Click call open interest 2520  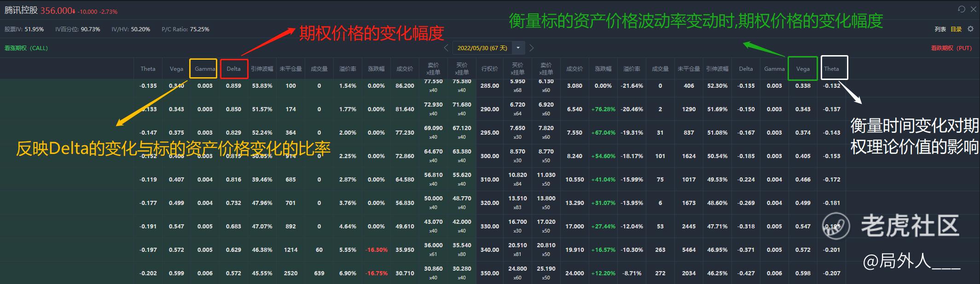290,273
